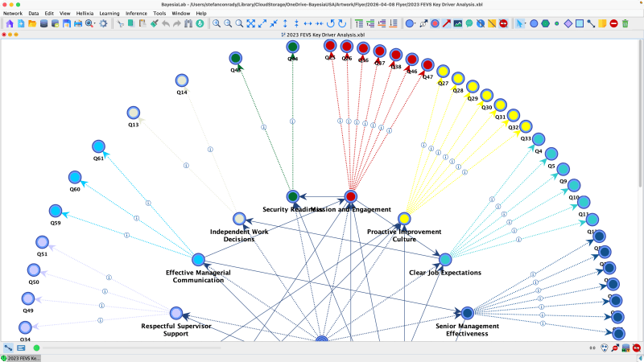The image size is (644, 362).
Task: Open the database data source icon
Action: [43, 24]
